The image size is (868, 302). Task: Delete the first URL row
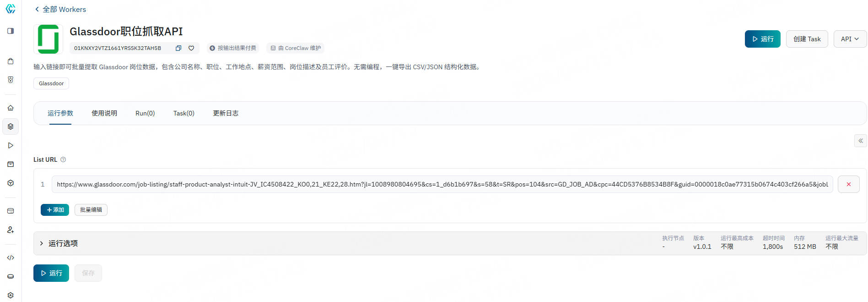click(848, 184)
